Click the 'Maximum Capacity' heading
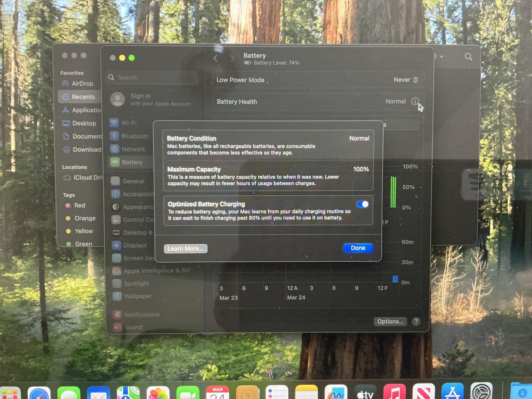 194,169
